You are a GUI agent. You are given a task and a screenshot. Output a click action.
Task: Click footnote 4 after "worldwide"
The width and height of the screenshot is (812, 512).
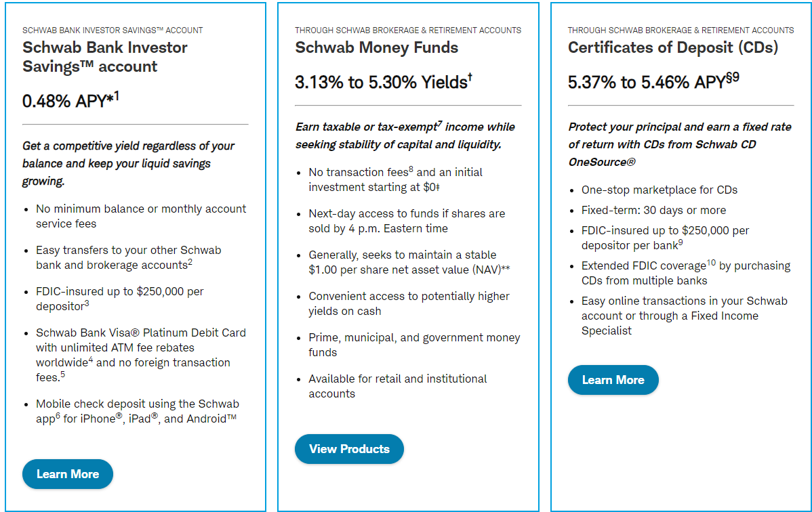(91, 360)
